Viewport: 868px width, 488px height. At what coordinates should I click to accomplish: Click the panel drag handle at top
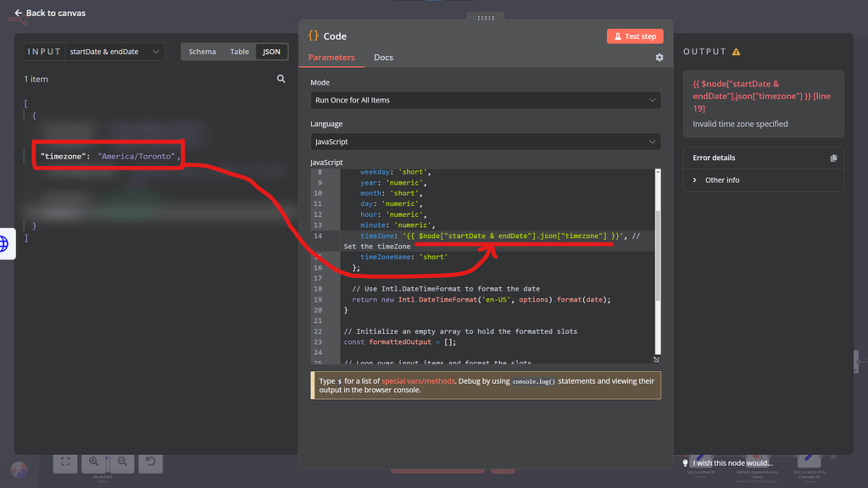point(486,17)
